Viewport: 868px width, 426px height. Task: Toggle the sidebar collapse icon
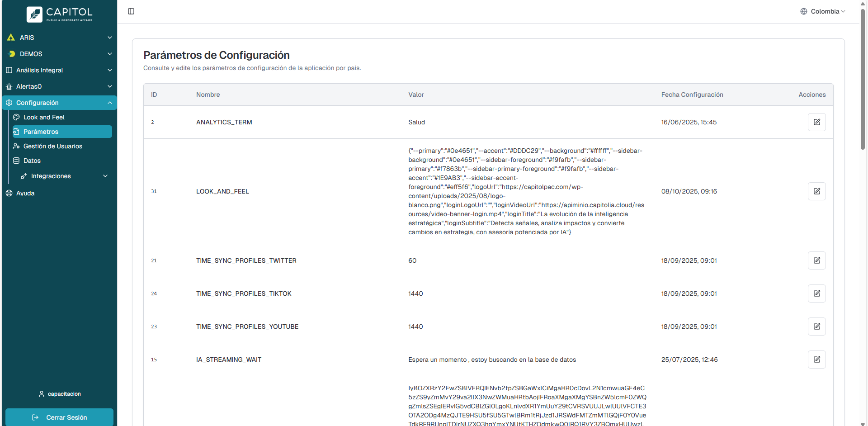pyautogui.click(x=131, y=11)
